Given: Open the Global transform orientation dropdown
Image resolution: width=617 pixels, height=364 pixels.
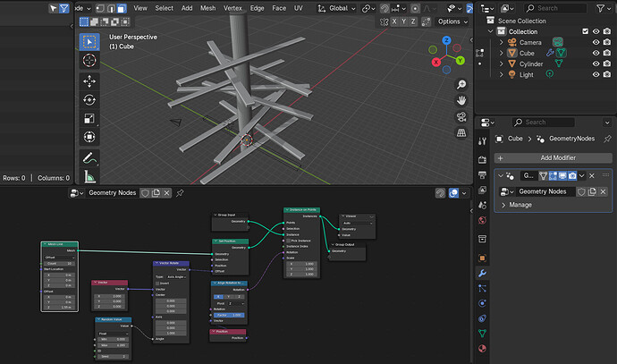Looking at the screenshot, I should click(x=337, y=8).
